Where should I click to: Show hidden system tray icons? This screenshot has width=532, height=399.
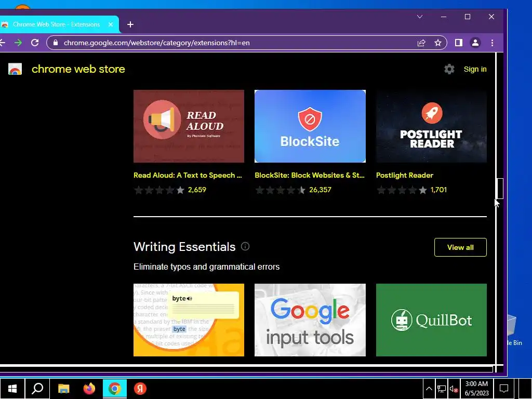[429, 389]
